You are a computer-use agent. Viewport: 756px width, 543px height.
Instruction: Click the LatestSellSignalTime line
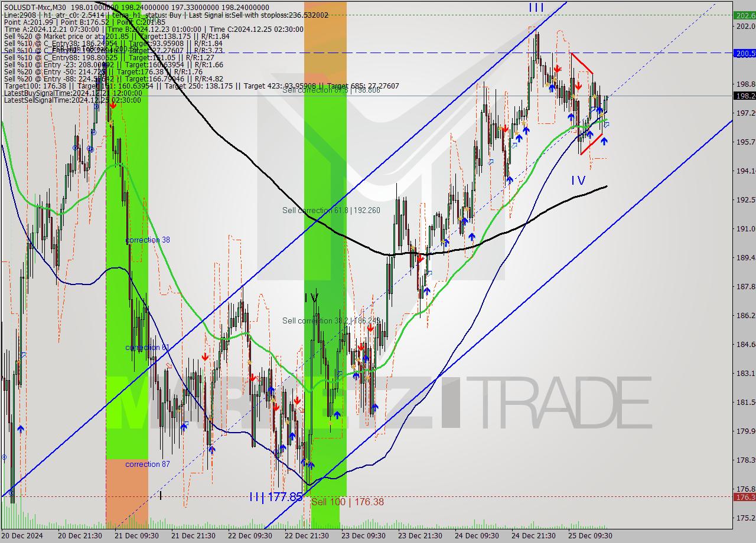pos(72,100)
